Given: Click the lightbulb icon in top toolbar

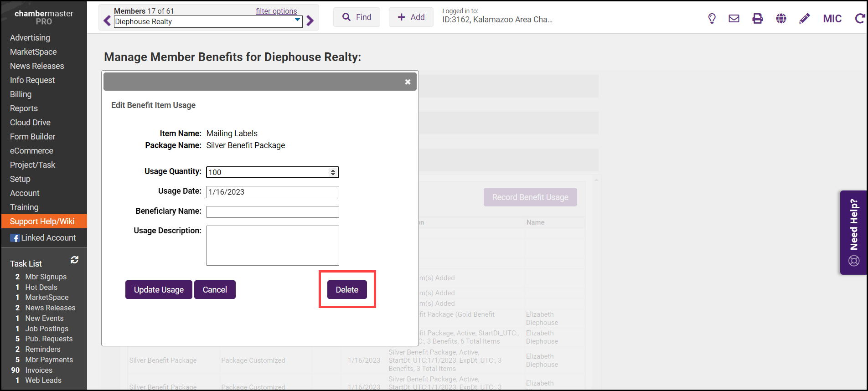Looking at the screenshot, I should pos(712,19).
